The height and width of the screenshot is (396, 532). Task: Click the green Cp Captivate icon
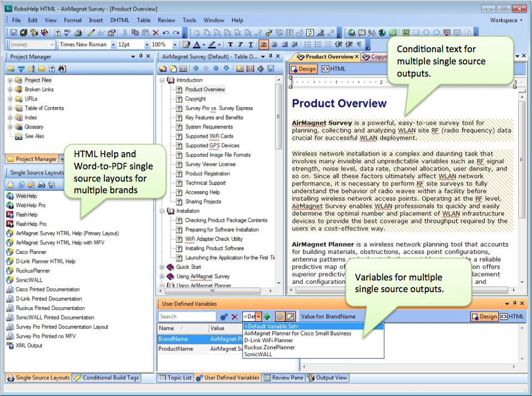(393, 33)
